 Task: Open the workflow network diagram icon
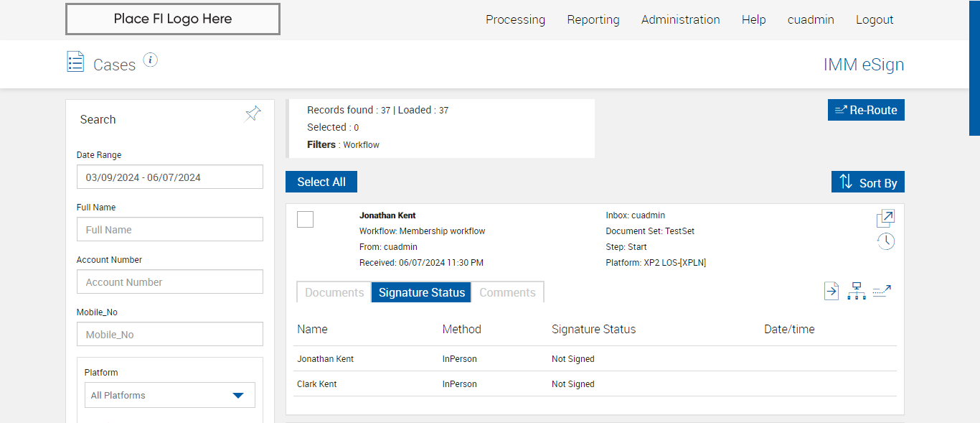tap(856, 291)
